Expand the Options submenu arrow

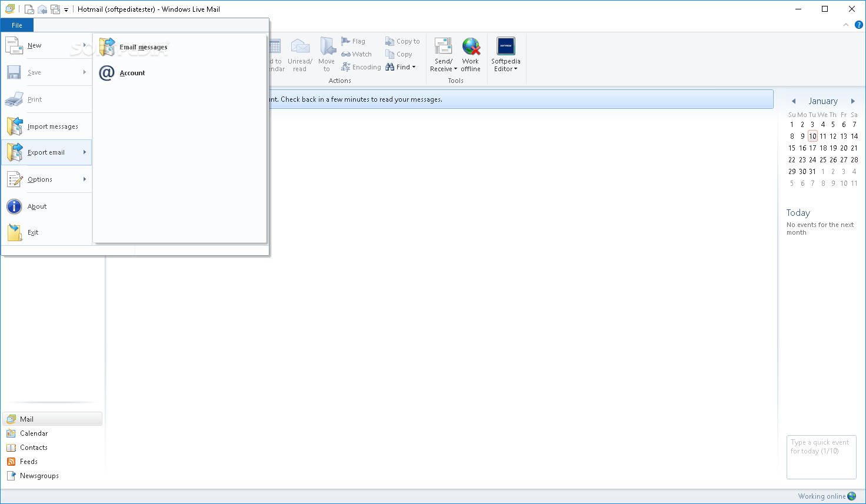pyautogui.click(x=85, y=179)
